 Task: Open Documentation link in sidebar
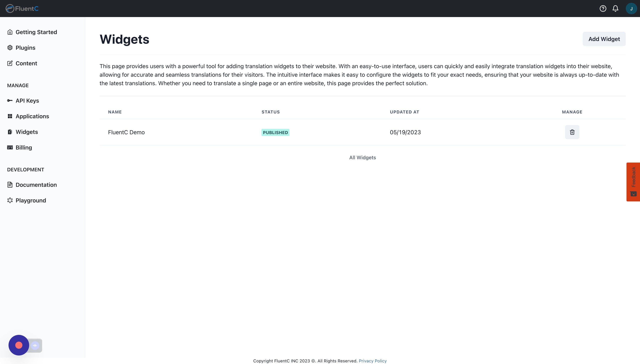pyautogui.click(x=36, y=185)
